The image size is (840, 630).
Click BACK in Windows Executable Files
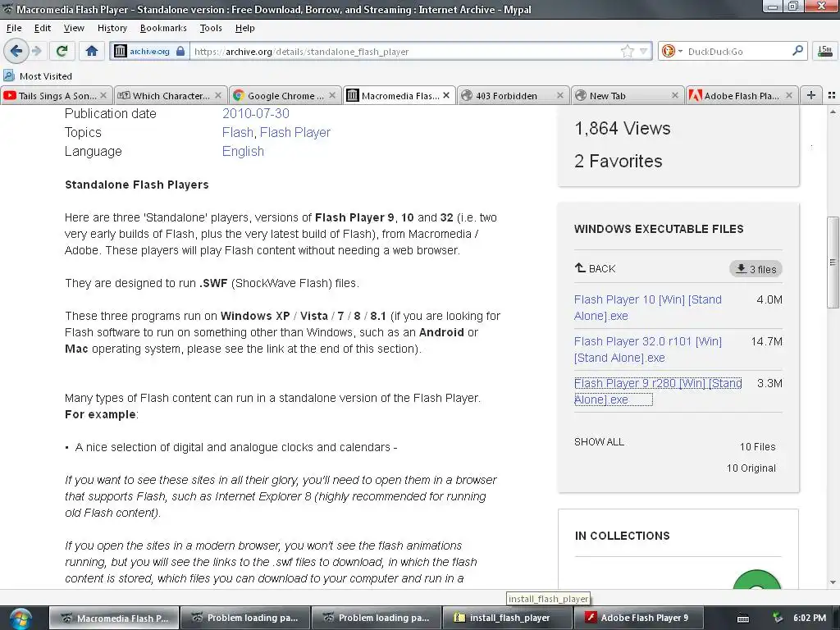(x=596, y=268)
